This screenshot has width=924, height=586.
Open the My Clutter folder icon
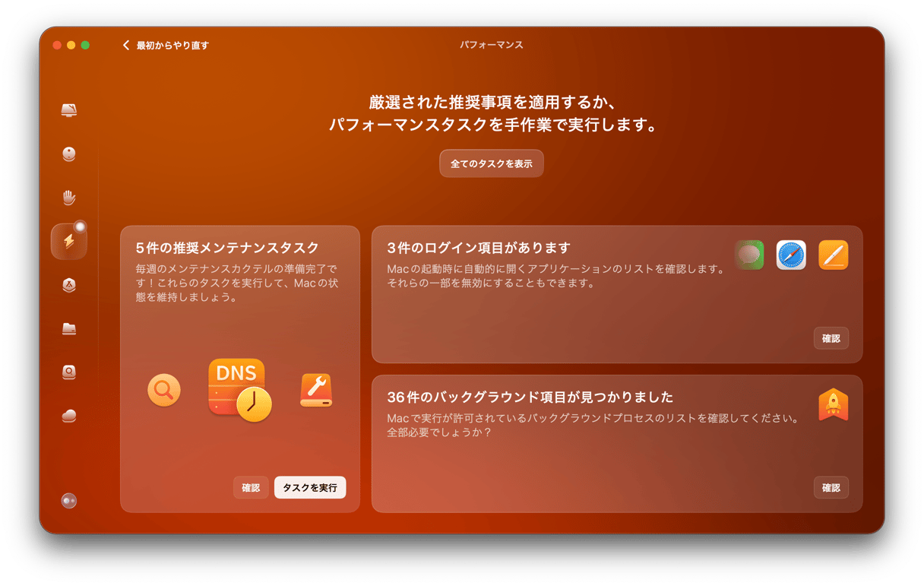tap(69, 328)
